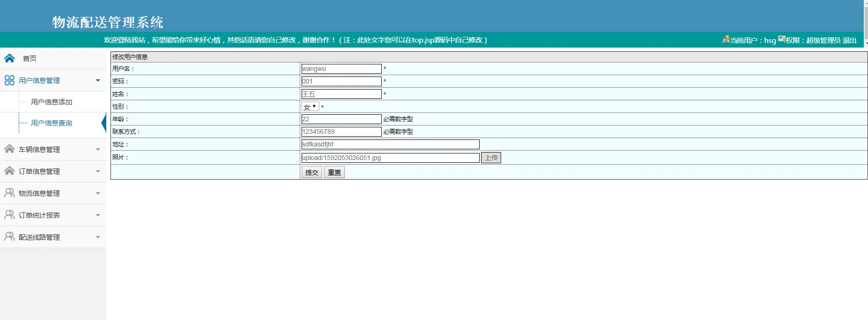The height and width of the screenshot is (320, 868).
Task: Click the person icon next to 订单统计报表
Action: point(9,215)
